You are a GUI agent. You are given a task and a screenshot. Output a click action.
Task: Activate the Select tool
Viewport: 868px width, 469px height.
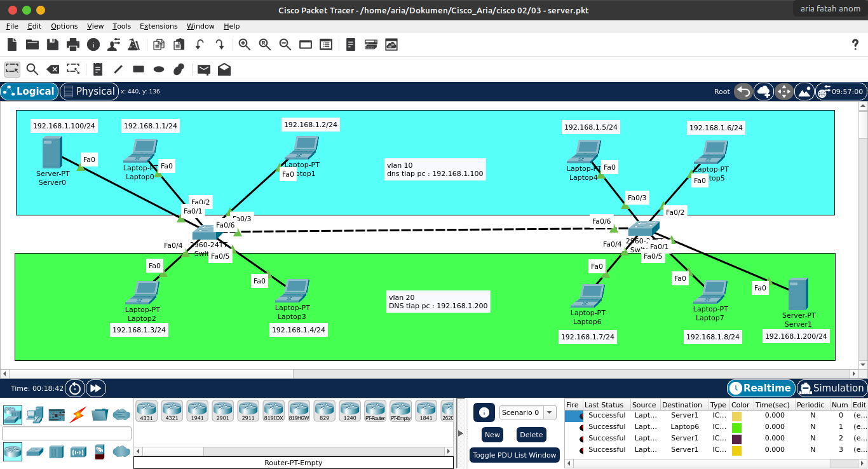click(12, 69)
